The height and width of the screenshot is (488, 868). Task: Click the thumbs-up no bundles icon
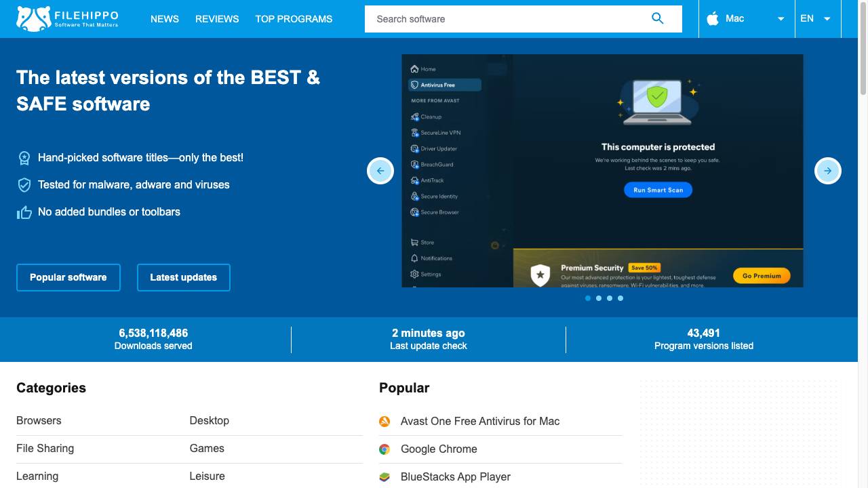(x=24, y=212)
